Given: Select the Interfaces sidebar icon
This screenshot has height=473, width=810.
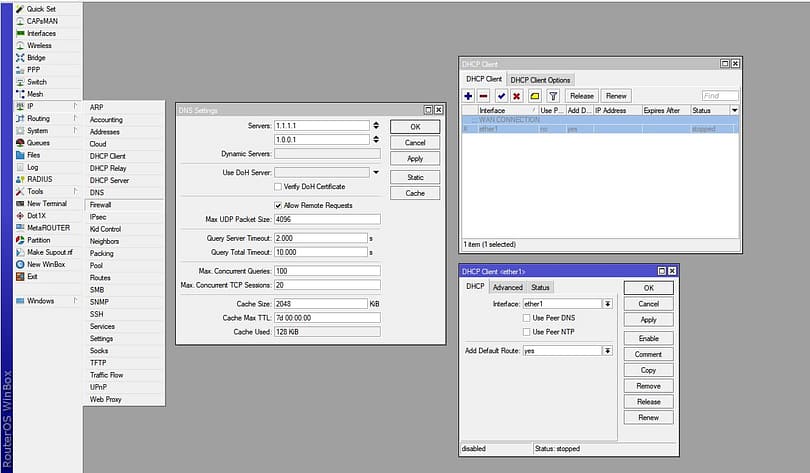Looking at the screenshot, I should (x=20, y=33).
